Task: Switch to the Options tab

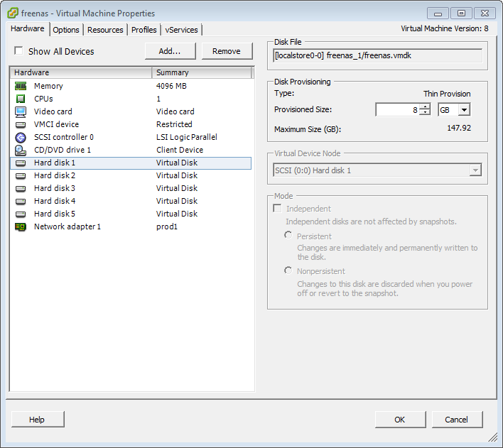Action: pyautogui.click(x=66, y=30)
